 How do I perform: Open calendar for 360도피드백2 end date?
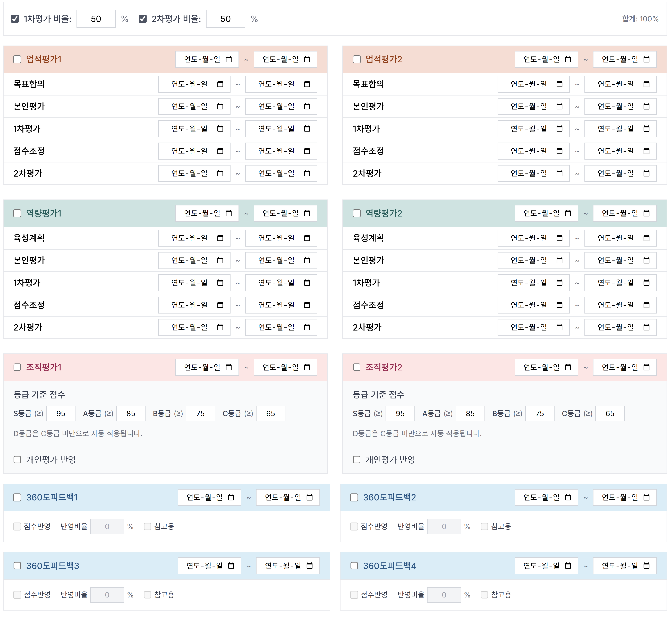(x=646, y=498)
